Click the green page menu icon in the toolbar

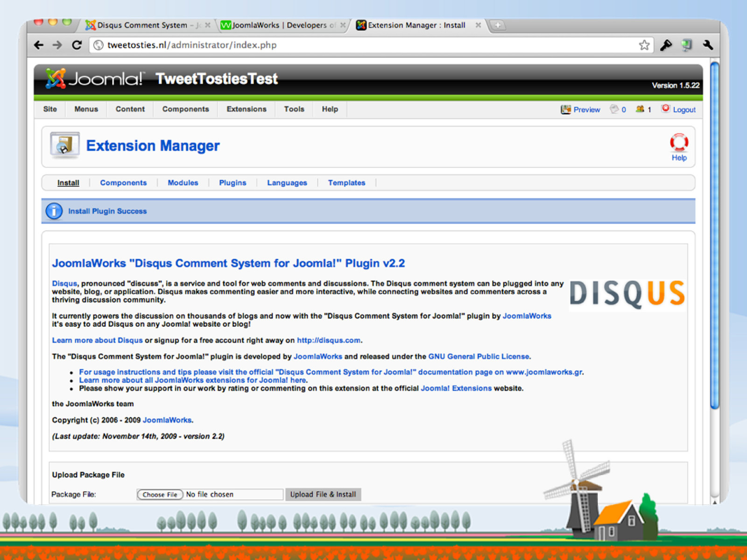tap(686, 45)
